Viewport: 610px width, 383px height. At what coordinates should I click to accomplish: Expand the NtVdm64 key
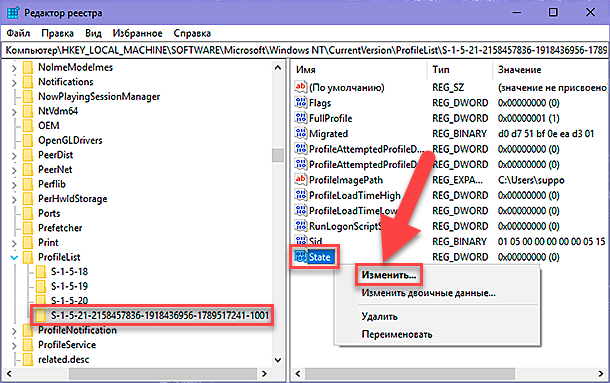coord(14,112)
